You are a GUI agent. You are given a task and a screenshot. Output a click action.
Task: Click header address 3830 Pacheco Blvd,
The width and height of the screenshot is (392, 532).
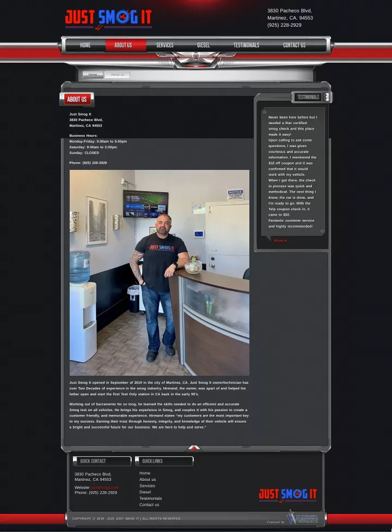[x=289, y=11]
